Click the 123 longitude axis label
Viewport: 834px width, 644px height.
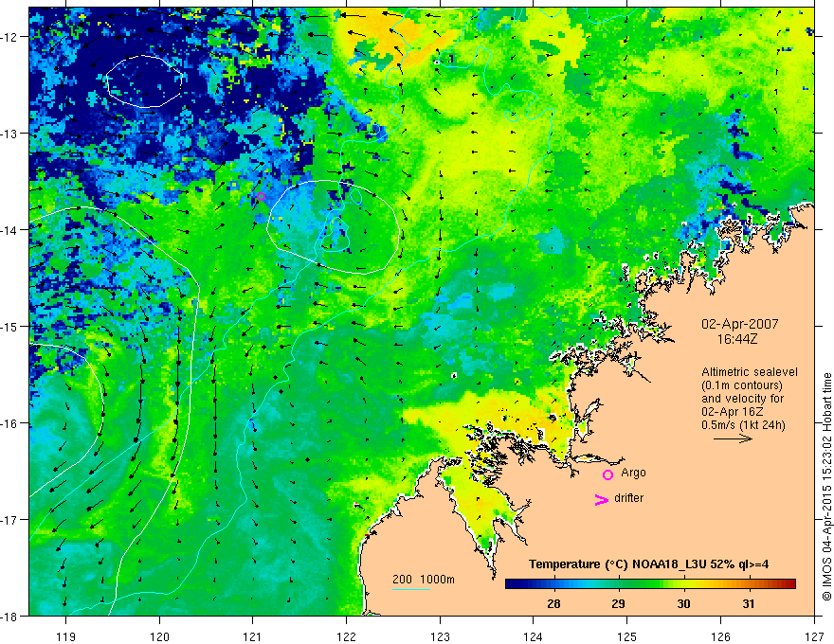440,636
